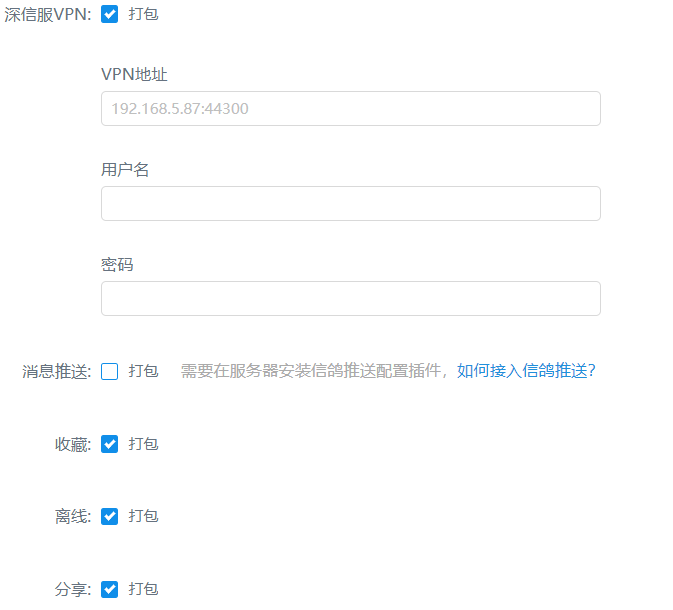
Task: Click the 打包 text beside 收藏
Action: pos(143,444)
